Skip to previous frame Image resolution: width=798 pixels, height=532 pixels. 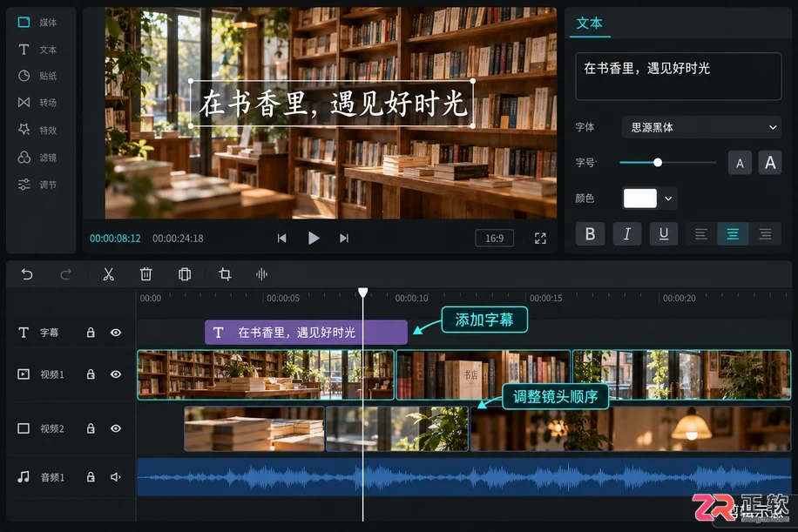(281, 238)
